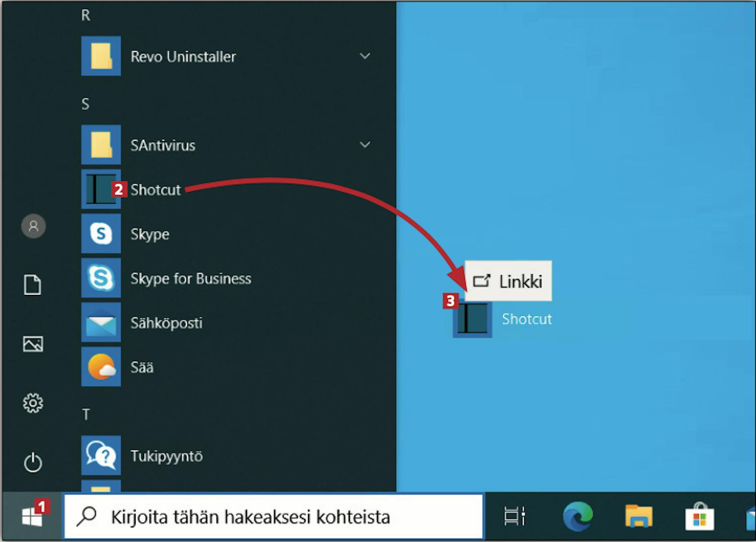Click the Sähköposti label
Image resolution: width=756 pixels, height=542 pixels.
[x=166, y=323]
